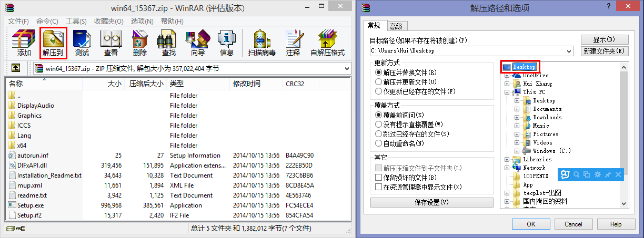Open the 工具(S) menu
The image size is (644, 238).
pyautogui.click(x=76, y=21)
